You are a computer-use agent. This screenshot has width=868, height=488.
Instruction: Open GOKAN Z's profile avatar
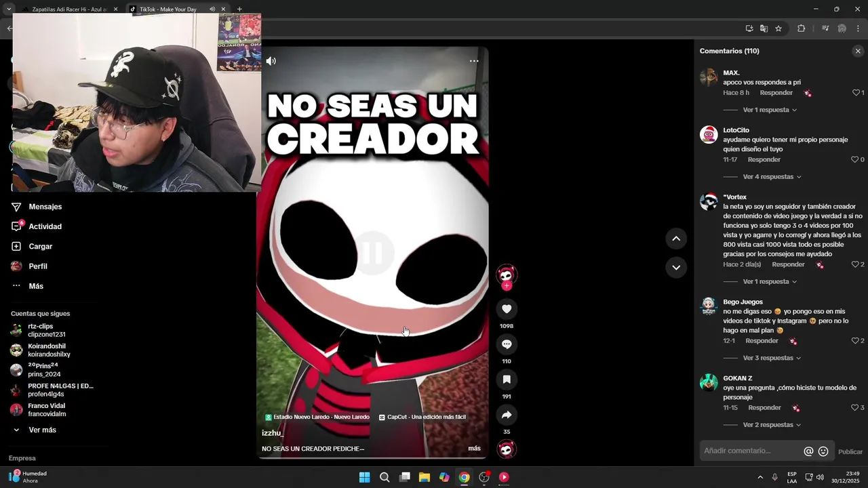[709, 382]
